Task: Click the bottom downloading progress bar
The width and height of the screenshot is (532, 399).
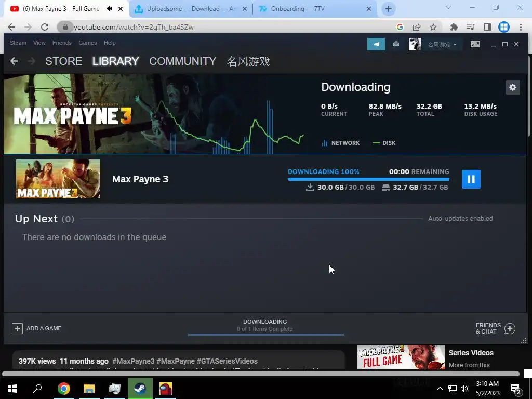Action: pos(265,335)
